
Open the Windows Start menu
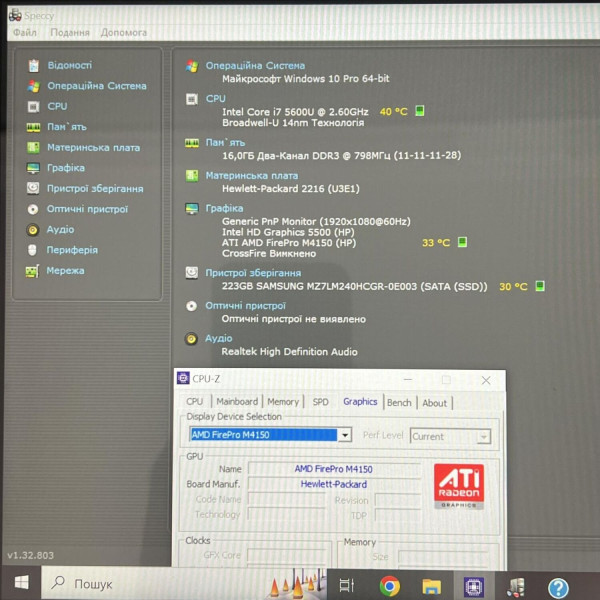click(21, 583)
